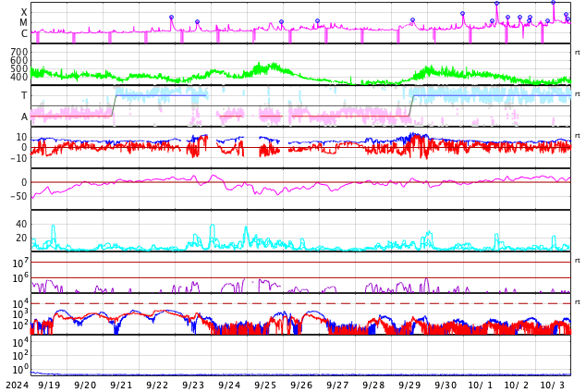This screenshot has height=392, width=586.
Task: Select the flare marker circle on 9/25
Action: tap(281, 22)
